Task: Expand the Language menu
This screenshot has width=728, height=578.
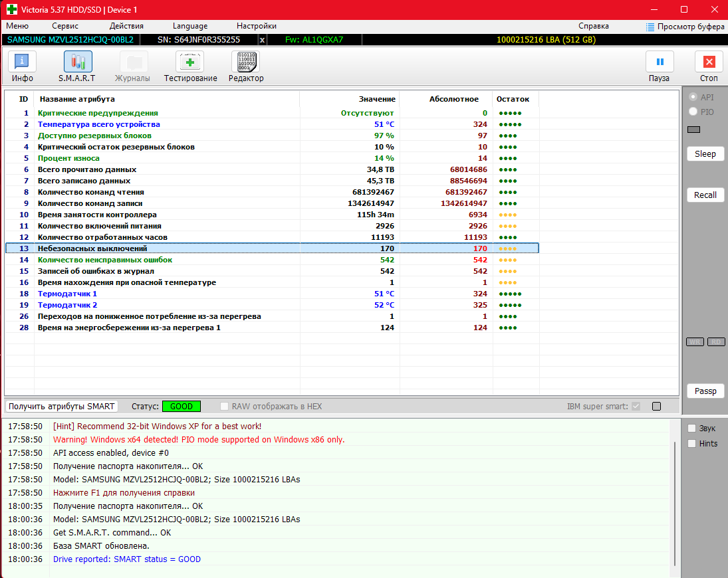Action: click(x=190, y=26)
